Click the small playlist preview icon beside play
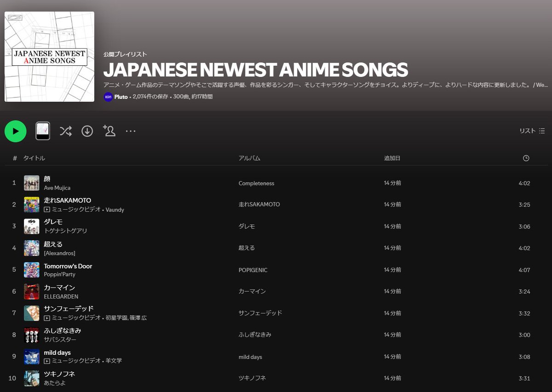The width and height of the screenshot is (552, 392). [43, 131]
